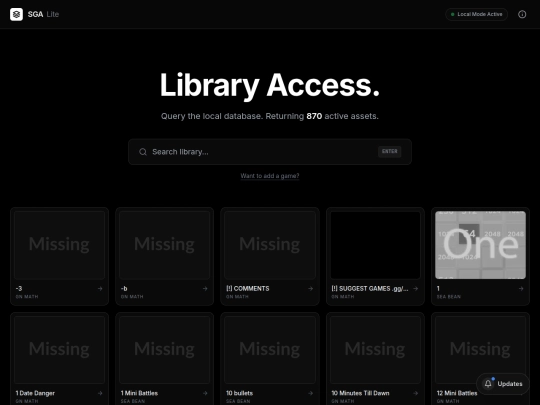Click the arrow icon on the -3 card
Viewport: 540px width, 405px height.
tap(100, 289)
